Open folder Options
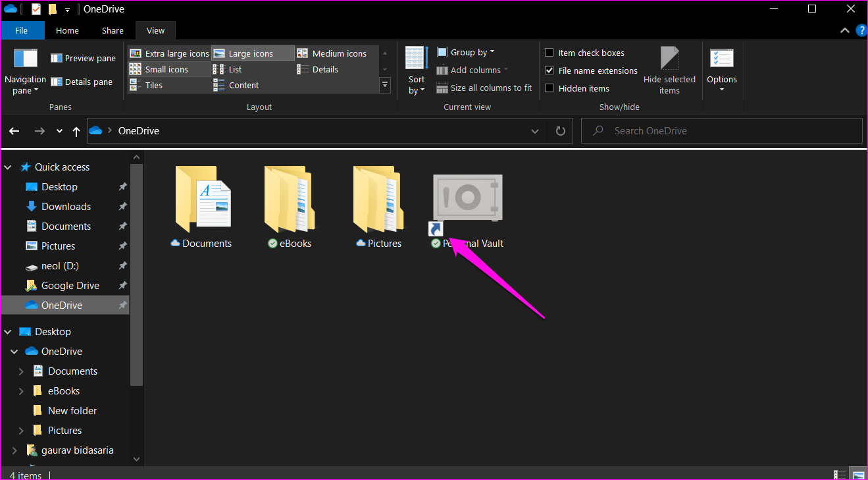Viewport: 868px width, 480px height. 722,71
